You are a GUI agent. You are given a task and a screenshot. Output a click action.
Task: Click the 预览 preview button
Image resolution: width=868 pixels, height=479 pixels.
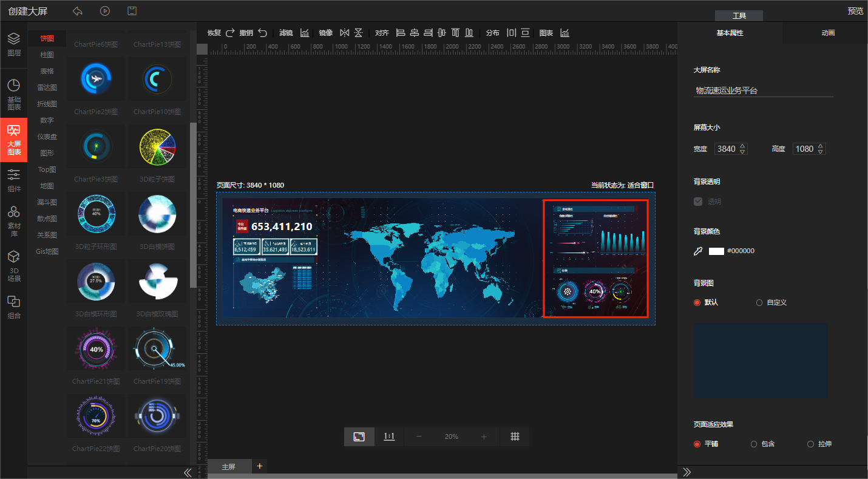click(855, 11)
